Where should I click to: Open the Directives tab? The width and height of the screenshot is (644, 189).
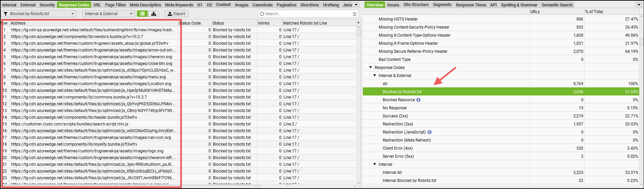coord(310,5)
